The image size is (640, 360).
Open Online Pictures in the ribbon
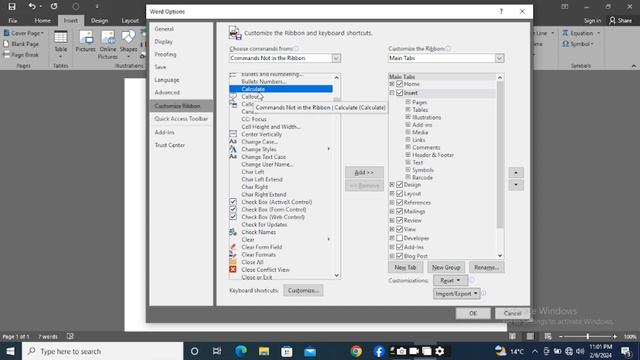pyautogui.click(x=108, y=44)
